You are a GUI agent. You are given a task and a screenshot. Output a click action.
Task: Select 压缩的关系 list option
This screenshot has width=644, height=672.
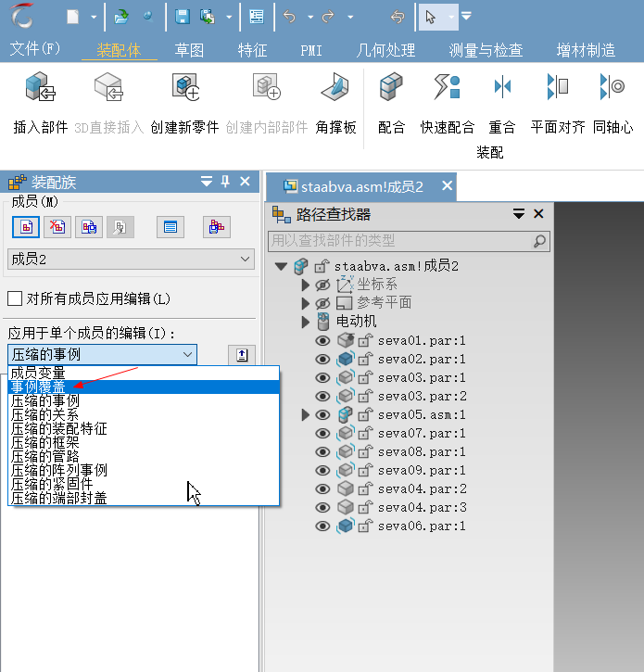click(44, 414)
